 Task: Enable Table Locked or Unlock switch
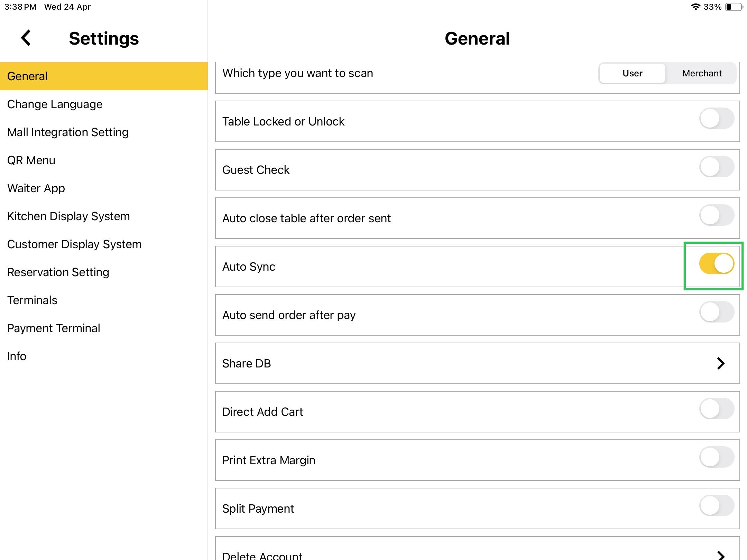tap(716, 119)
